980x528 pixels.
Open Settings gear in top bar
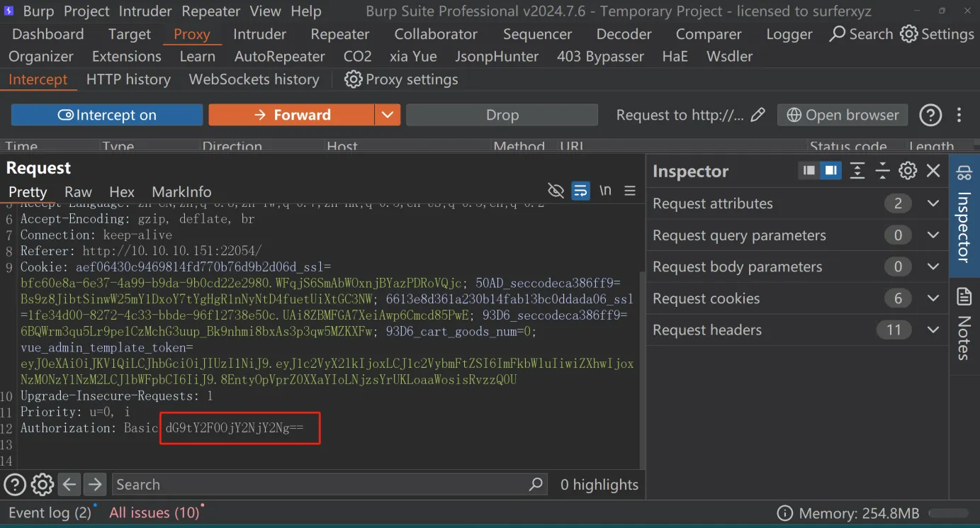(x=909, y=34)
